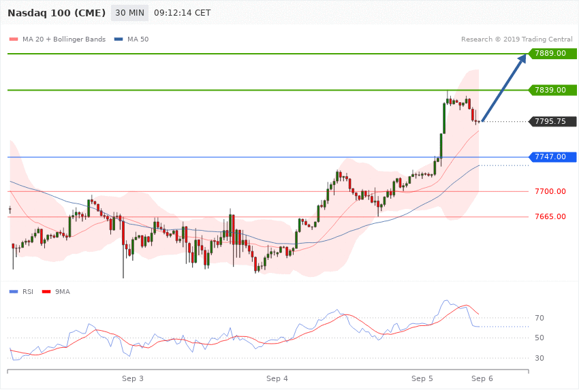Click the Sep 6 date axis label
The height and width of the screenshot is (392, 579).
(482, 378)
